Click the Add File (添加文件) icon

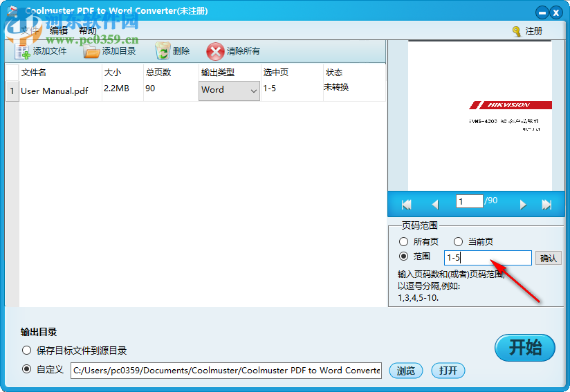[x=22, y=52]
